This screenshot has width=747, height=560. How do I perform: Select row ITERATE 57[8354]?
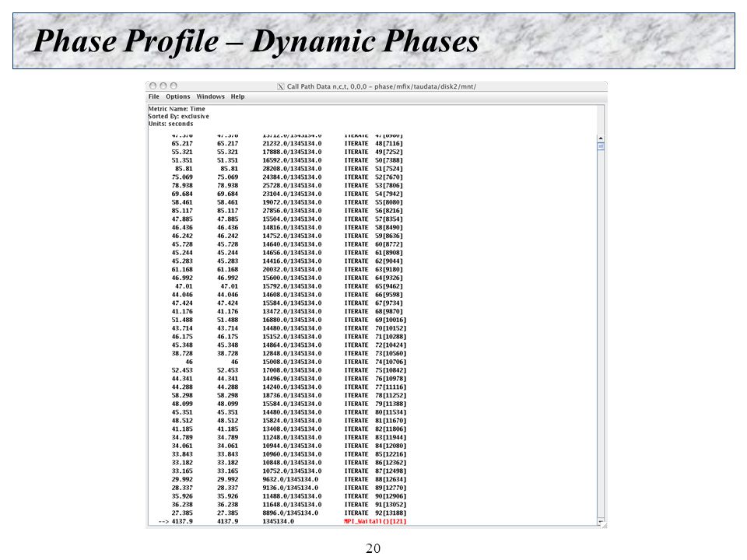[287, 219]
